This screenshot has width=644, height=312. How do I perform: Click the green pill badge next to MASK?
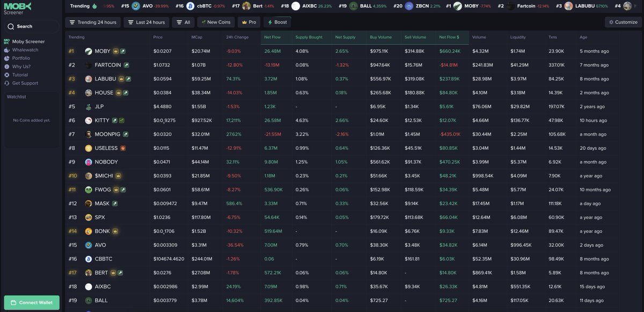point(115,204)
